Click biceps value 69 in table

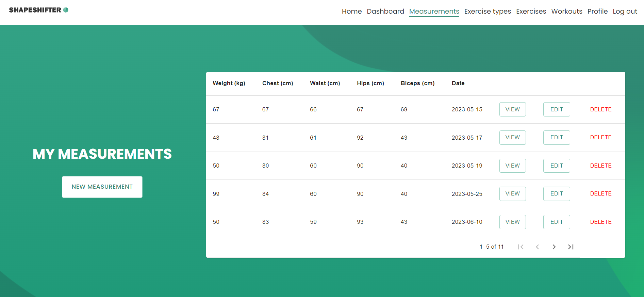[404, 109]
